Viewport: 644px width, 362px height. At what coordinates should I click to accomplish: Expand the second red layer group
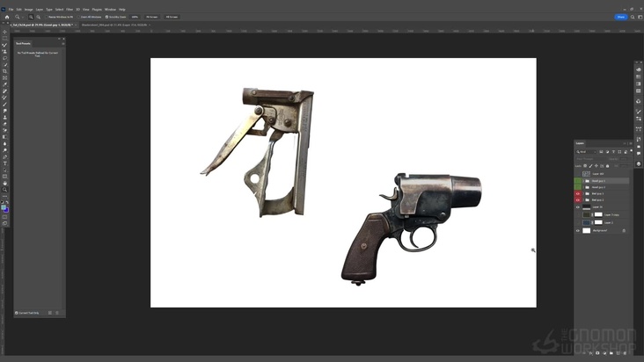pos(583,200)
